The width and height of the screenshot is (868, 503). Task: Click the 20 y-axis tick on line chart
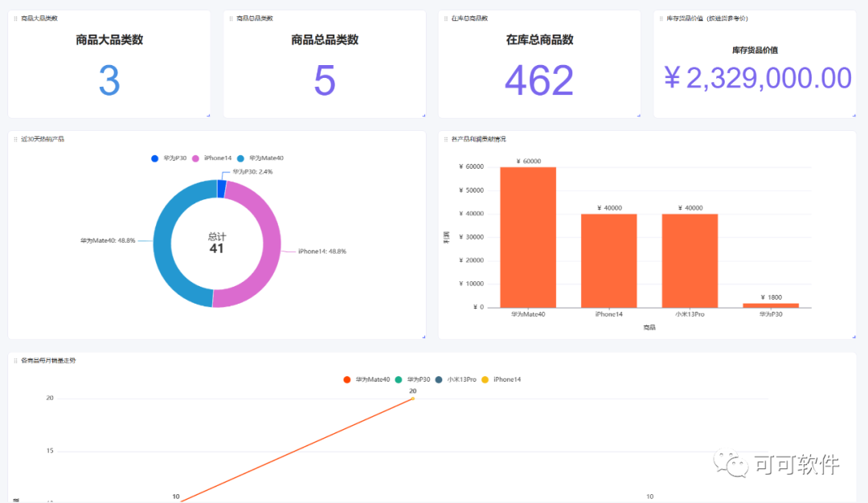pos(50,398)
